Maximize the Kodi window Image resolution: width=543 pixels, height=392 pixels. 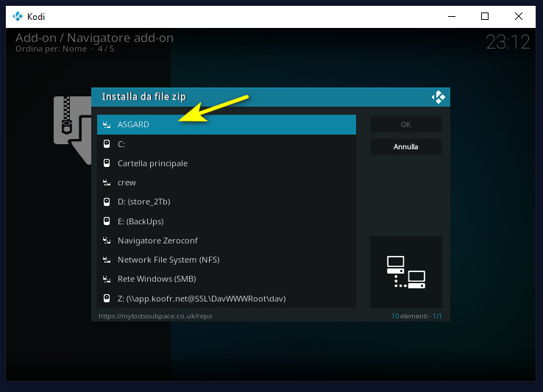485,16
